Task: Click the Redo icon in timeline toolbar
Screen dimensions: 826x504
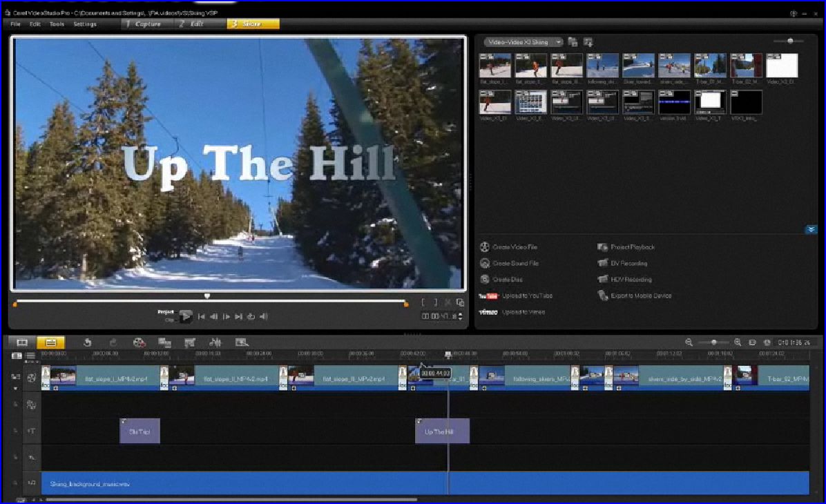Action: pyautogui.click(x=113, y=343)
